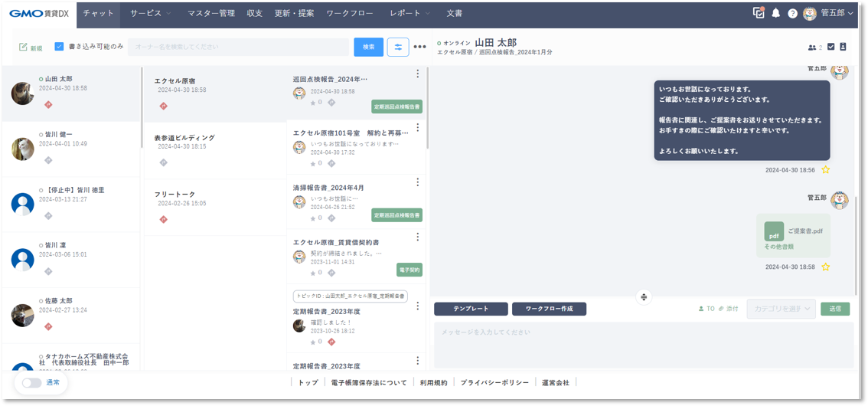The image size is (868, 406).
Task: Open 収支 menu
Action: click(255, 13)
